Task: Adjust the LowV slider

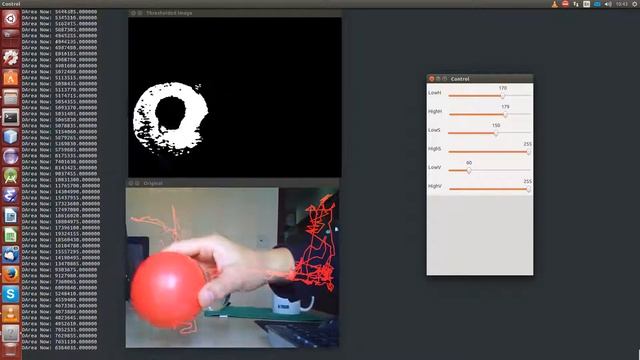Action: coord(489,171)
